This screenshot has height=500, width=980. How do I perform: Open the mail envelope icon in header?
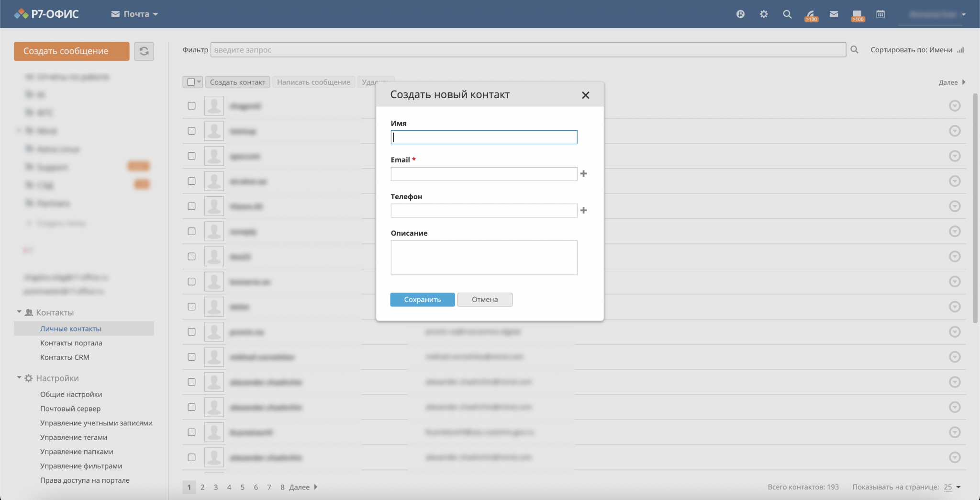[x=834, y=14]
